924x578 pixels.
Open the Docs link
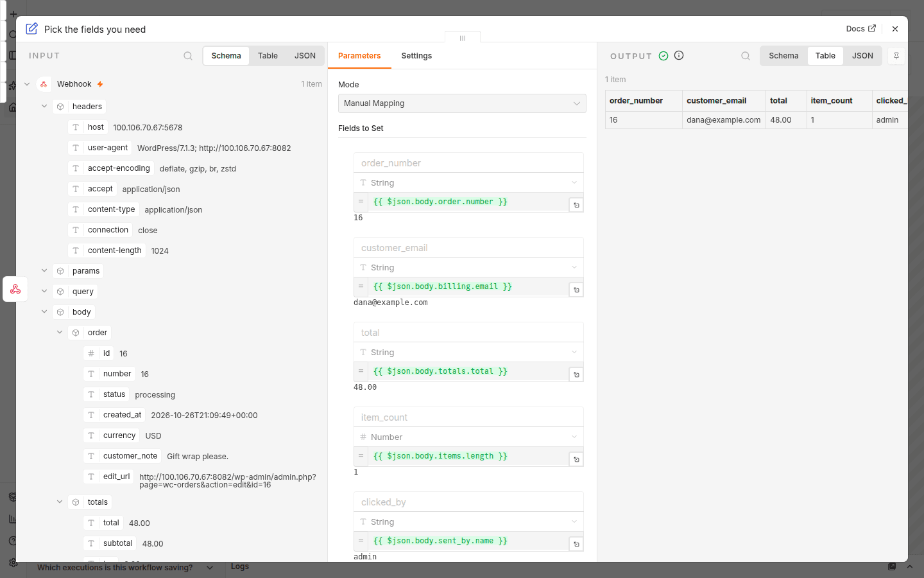click(x=860, y=29)
